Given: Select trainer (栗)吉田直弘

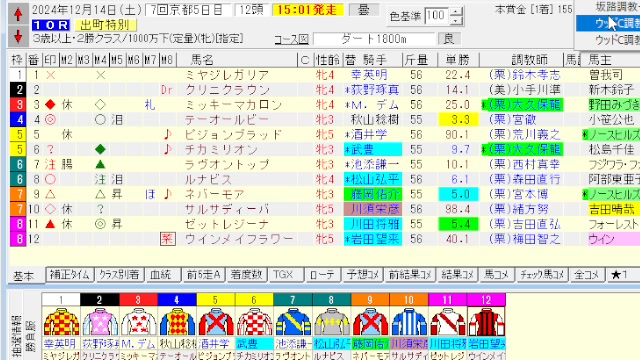Looking at the screenshot, I should (524, 224).
